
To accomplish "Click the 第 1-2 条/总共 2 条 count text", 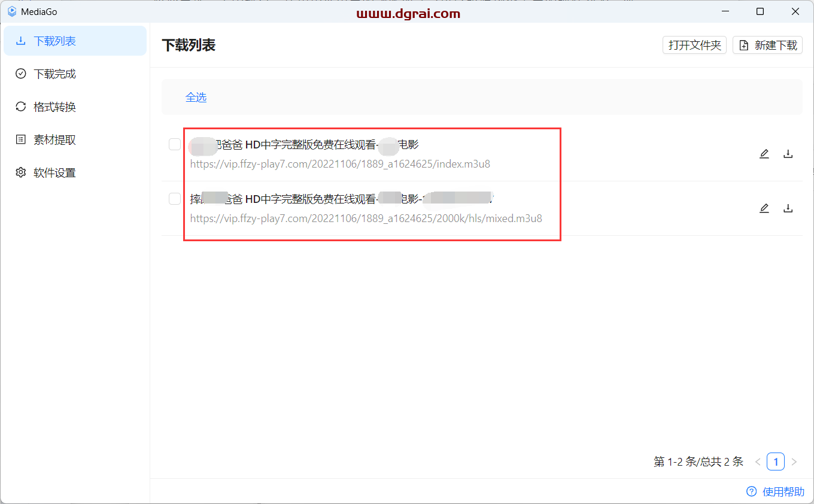I will (x=698, y=462).
